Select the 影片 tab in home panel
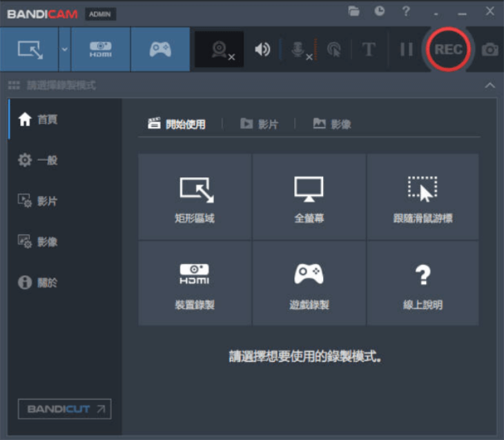This screenshot has height=440, width=504. pyautogui.click(x=259, y=124)
